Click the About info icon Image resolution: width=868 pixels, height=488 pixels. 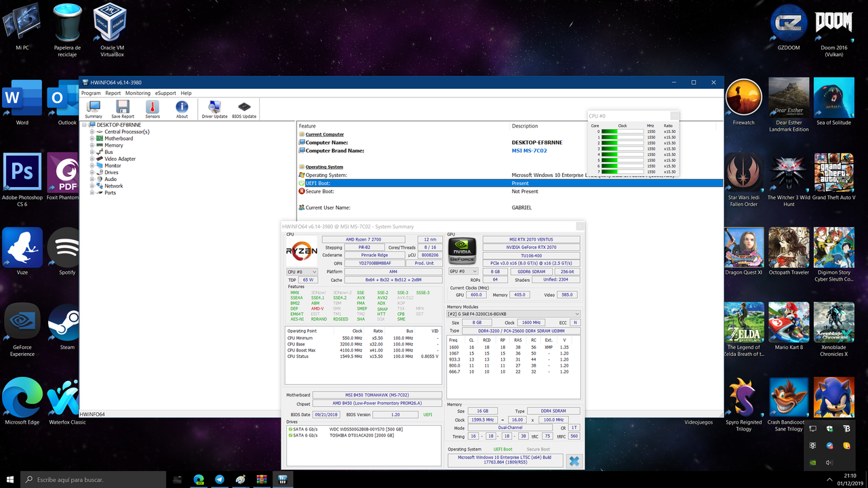pos(182,110)
